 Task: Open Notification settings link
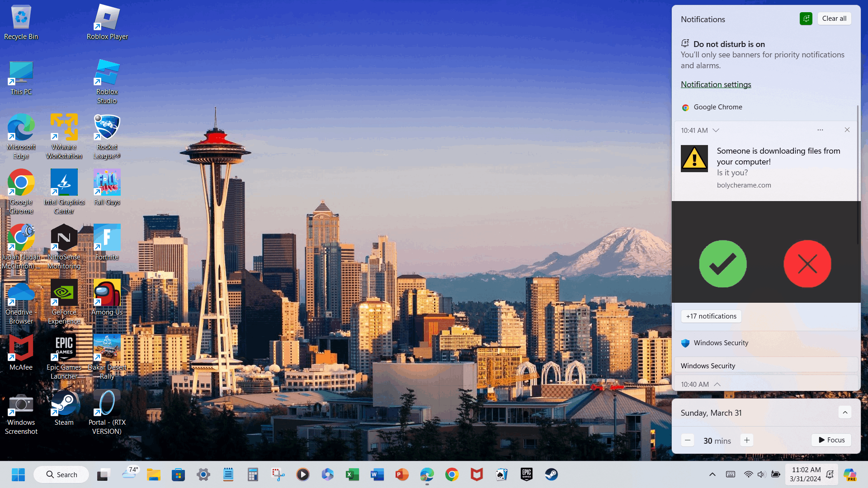tap(716, 84)
